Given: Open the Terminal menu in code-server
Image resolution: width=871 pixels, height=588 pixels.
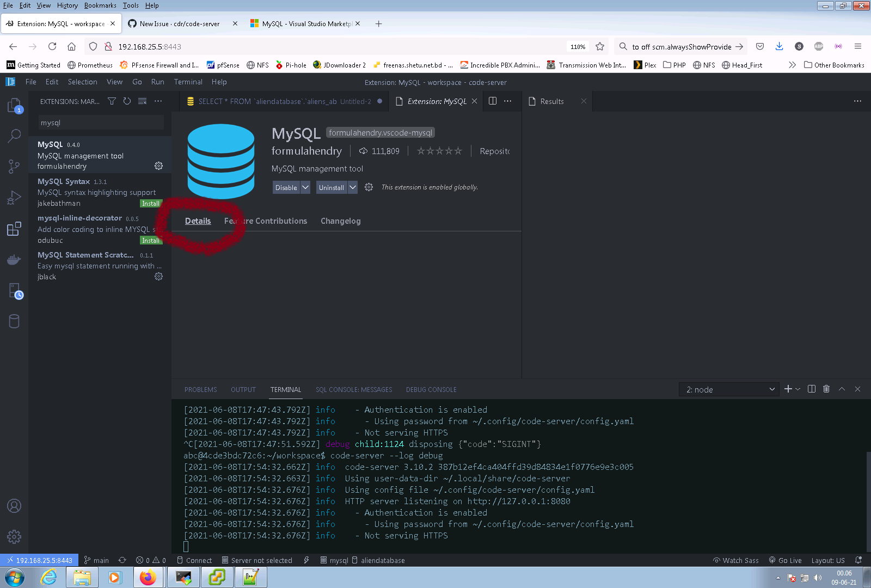Looking at the screenshot, I should point(188,82).
